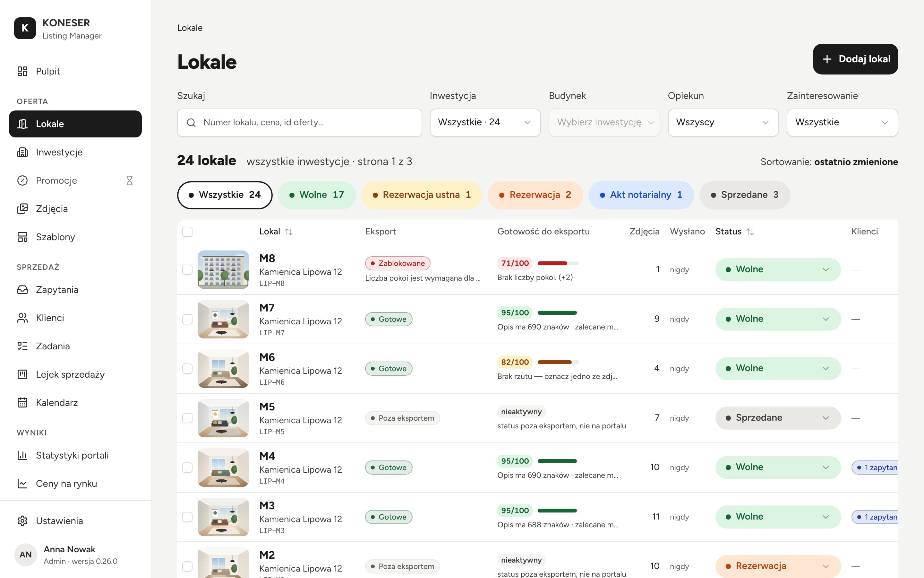Viewport: 924px width, 578px height.
Task: Check the M4 row checkbox
Action: click(187, 468)
